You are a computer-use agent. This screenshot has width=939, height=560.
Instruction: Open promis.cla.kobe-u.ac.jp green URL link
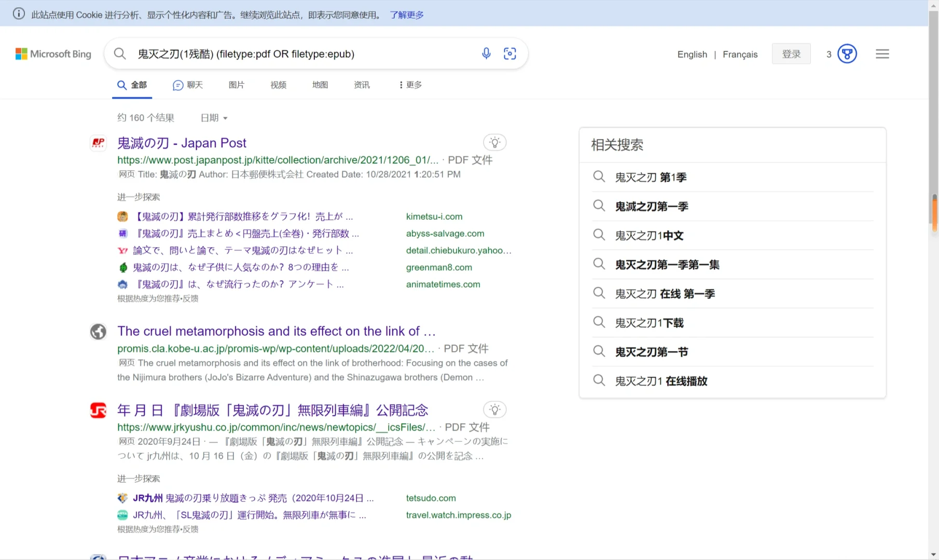coord(275,348)
